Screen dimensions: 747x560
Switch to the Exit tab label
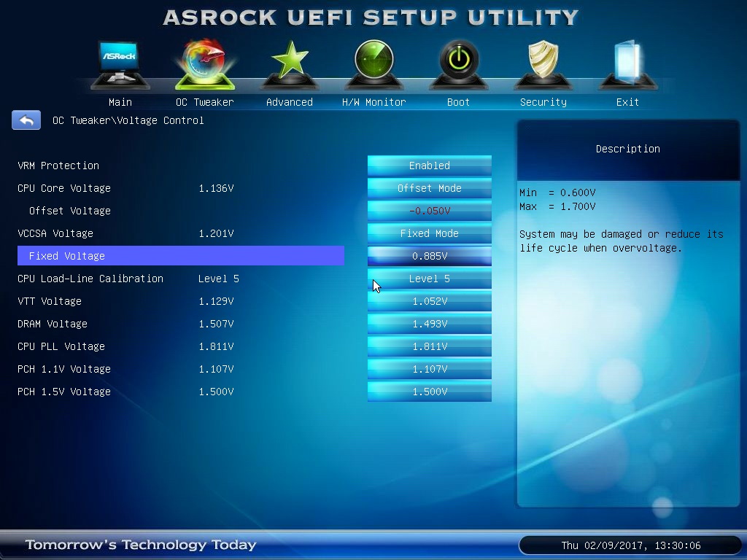coord(627,102)
